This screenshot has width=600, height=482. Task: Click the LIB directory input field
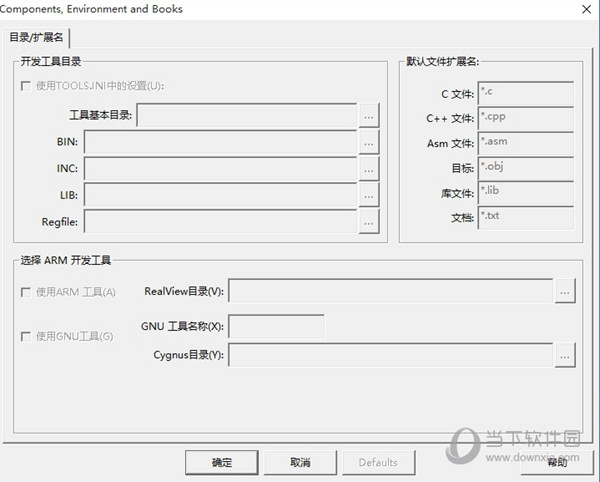coord(220,195)
